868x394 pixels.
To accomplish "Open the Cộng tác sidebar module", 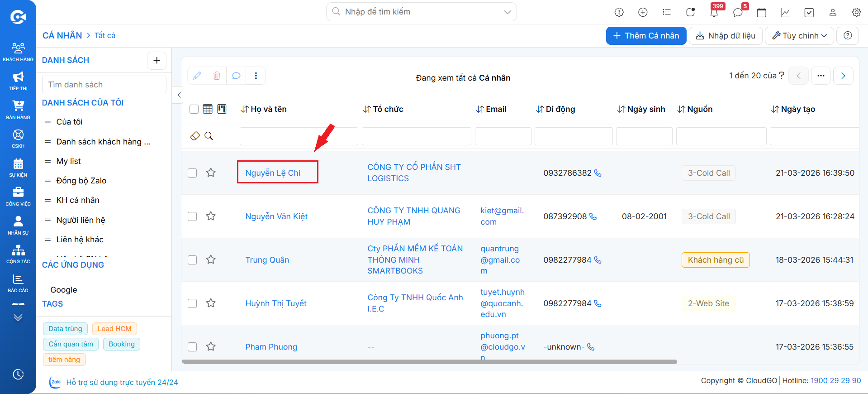I will coord(18,254).
